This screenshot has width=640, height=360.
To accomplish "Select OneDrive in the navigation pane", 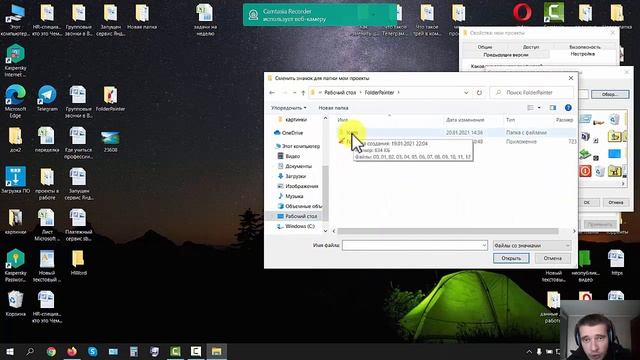I will click(292, 133).
